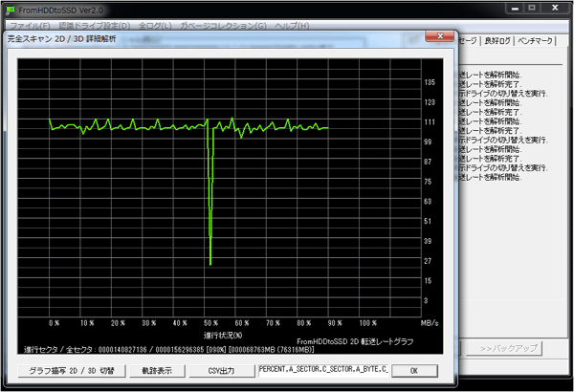Click the FromHDDtoSSD app icon in title bar
This screenshot has width=574, height=392.
coord(11,11)
